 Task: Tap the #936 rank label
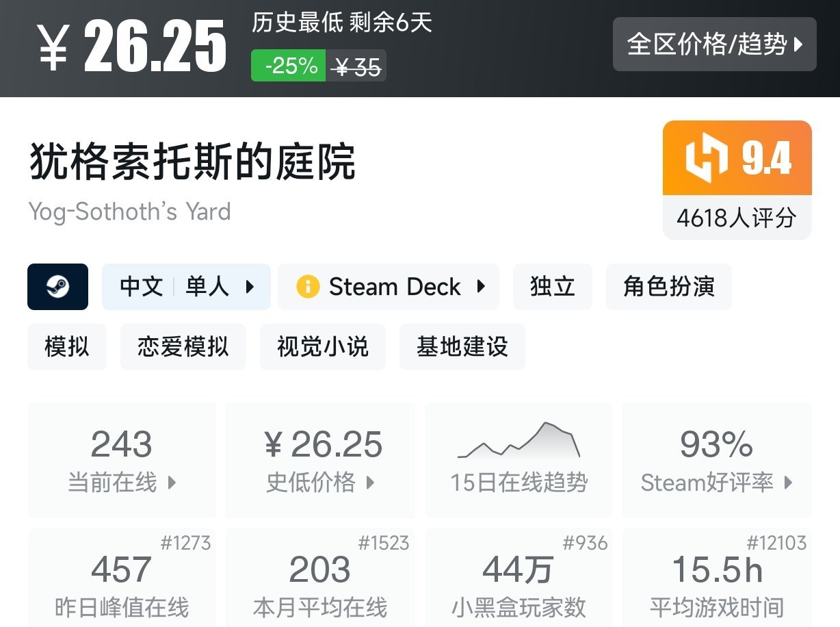585,543
